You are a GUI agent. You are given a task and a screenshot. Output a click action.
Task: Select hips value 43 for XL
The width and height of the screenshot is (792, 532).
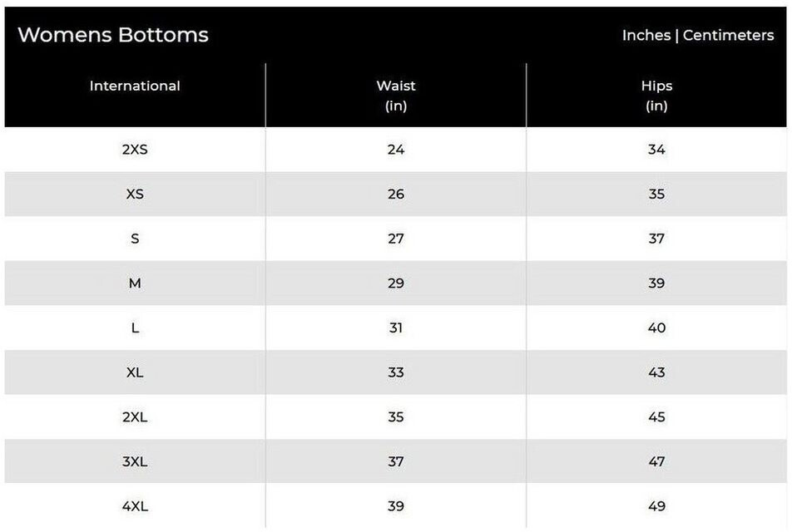(656, 372)
